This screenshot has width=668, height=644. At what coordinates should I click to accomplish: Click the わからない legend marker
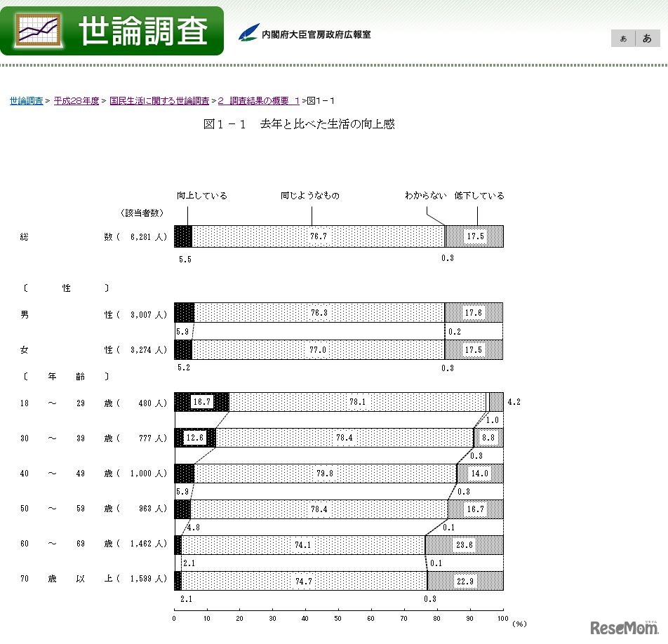(425, 196)
